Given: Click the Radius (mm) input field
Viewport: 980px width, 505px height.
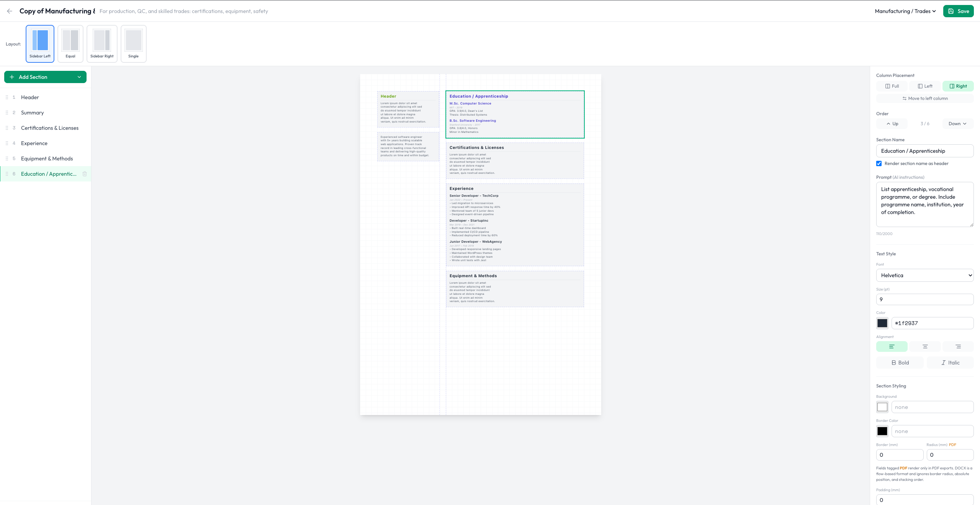Looking at the screenshot, I should (x=950, y=455).
